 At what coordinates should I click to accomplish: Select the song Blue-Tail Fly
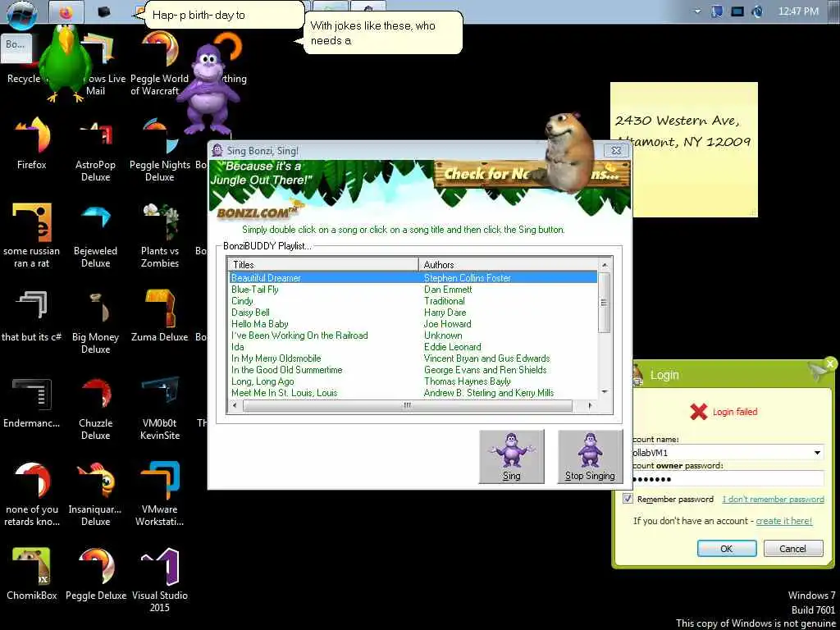tap(255, 290)
